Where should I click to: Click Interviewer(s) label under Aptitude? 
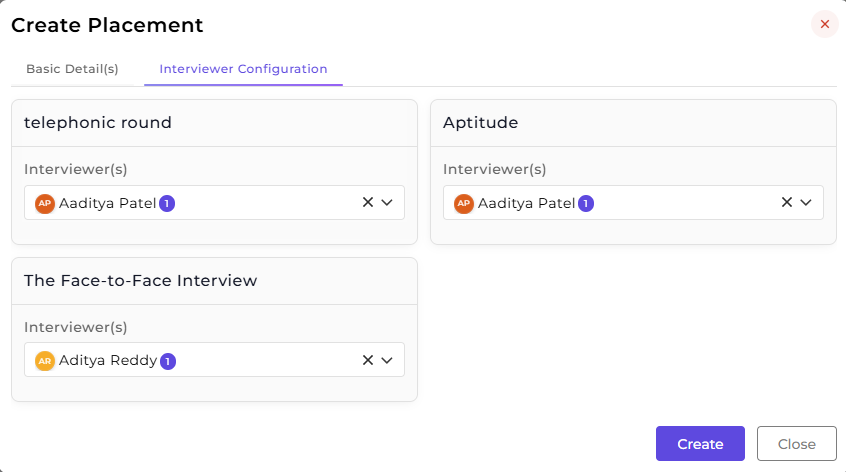tap(494, 169)
